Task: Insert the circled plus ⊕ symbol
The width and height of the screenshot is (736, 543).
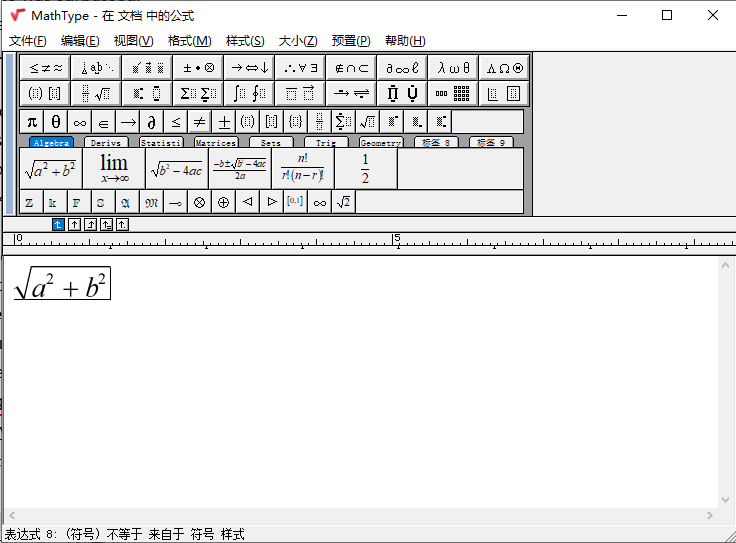Action: point(223,202)
